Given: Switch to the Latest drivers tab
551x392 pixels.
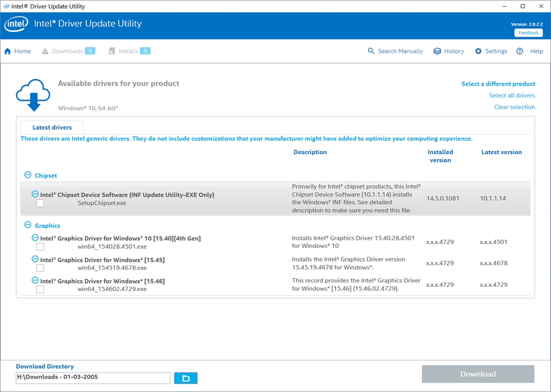Looking at the screenshot, I should tap(52, 127).
